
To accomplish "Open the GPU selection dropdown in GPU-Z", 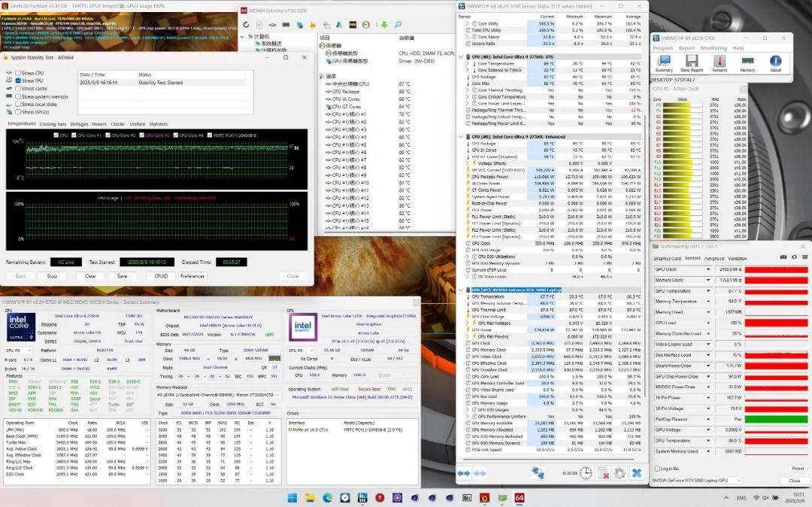I will coord(696,481).
